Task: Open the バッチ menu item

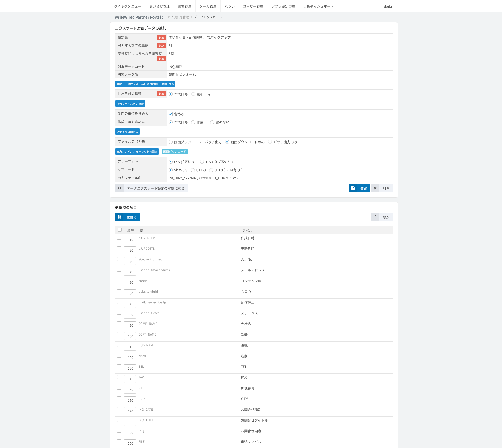Action: coord(230,6)
